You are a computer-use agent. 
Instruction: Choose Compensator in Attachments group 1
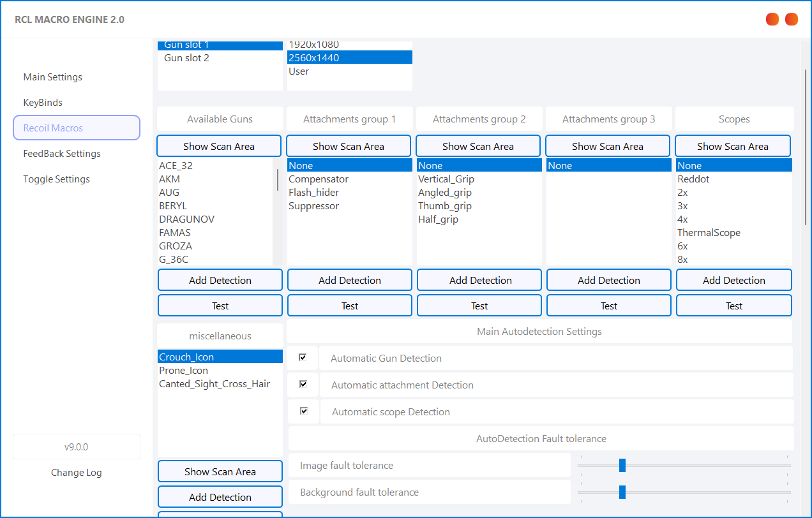[319, 179]
